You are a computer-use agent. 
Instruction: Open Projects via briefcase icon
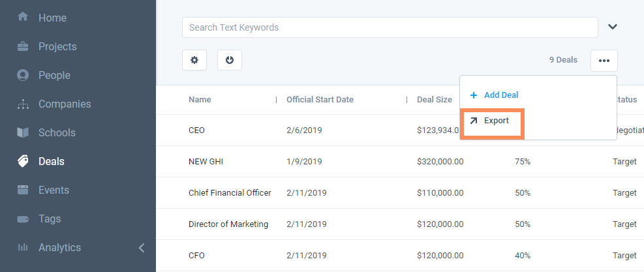[23, 46]
